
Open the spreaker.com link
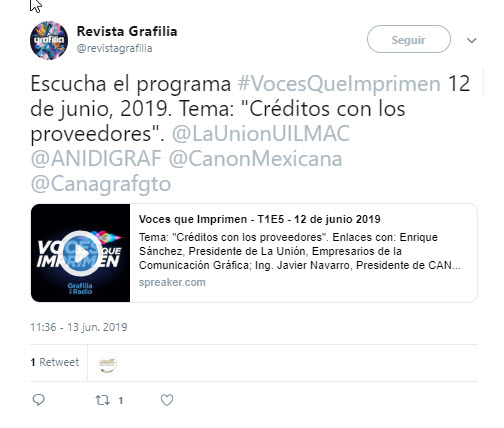[172, 282]
